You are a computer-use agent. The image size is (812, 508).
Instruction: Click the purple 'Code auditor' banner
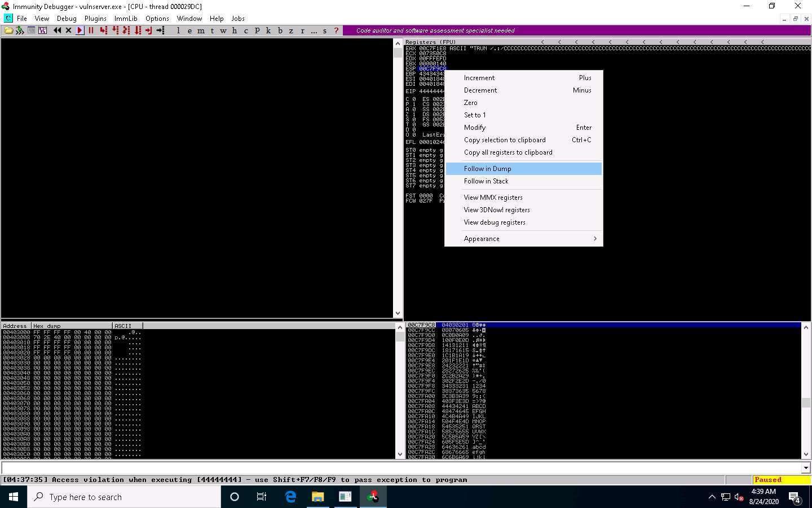point(576,30)
